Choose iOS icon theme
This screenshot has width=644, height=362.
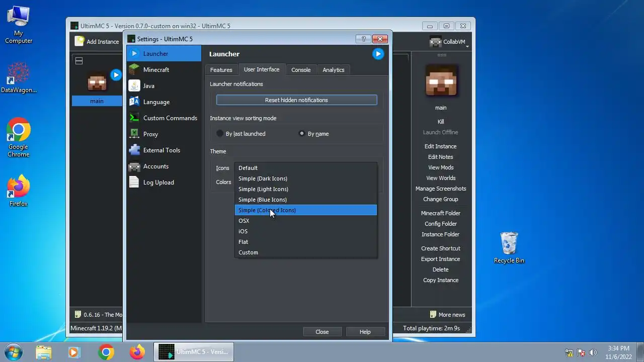tap(306, 231)
